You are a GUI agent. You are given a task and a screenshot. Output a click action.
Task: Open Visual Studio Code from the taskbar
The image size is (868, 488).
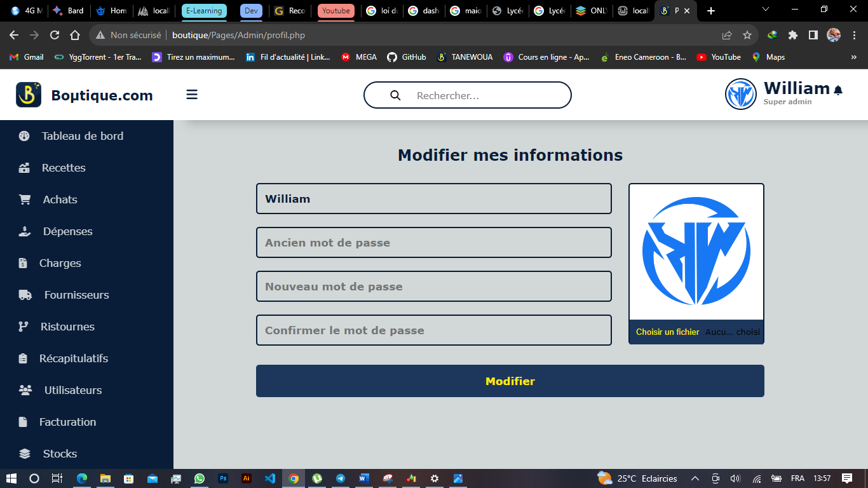tap(270, 478)
